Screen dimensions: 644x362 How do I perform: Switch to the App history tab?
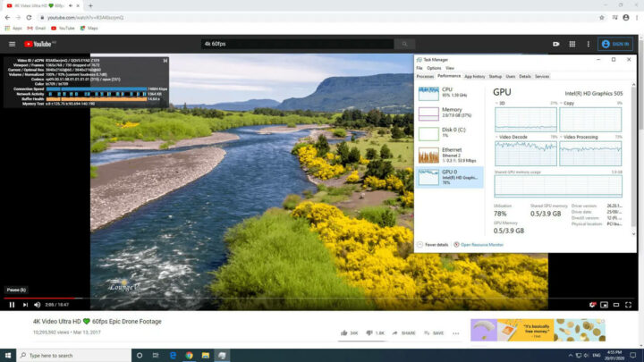[x=474, y=76]
